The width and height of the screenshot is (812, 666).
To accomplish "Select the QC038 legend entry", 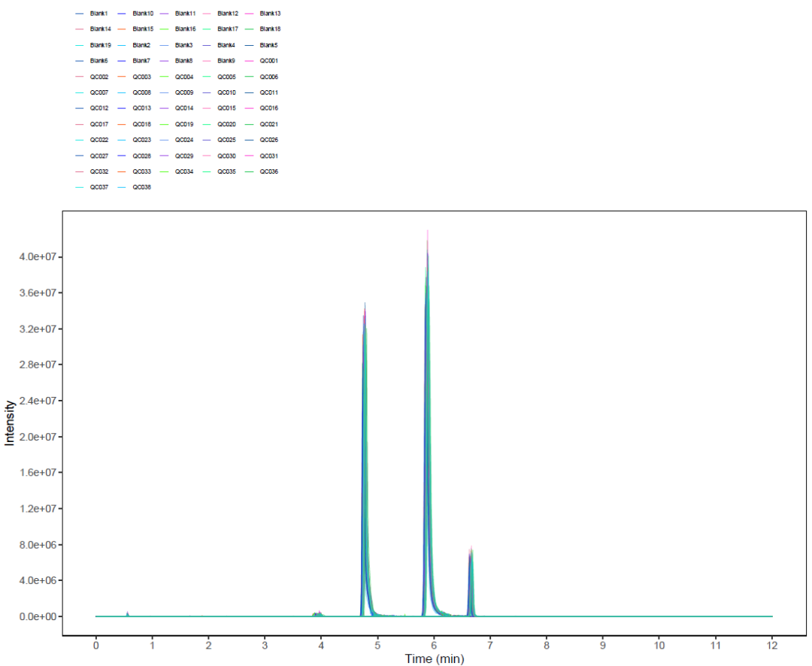I will (141, 187).
